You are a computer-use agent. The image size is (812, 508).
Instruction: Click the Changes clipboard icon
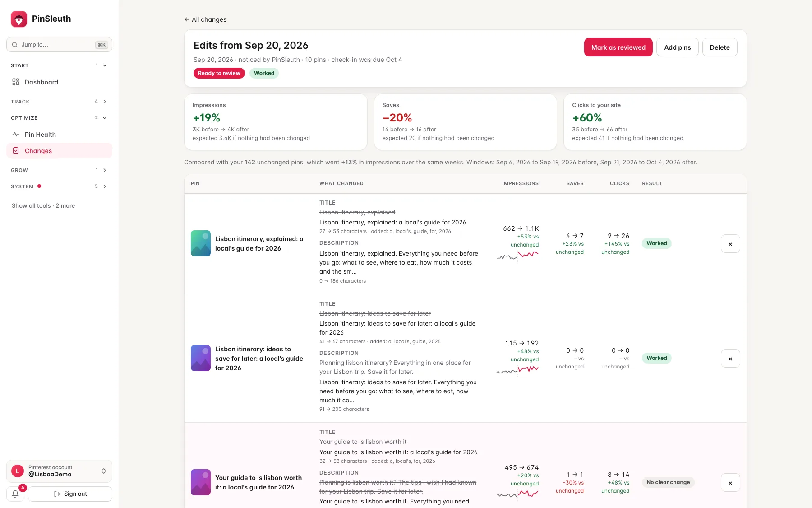pyautogui.click(x=16, y=151)
